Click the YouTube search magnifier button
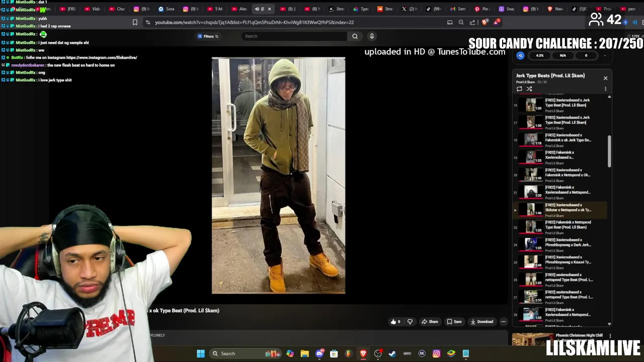This screenshot has width=644, height=362. [x=355, y=36]
